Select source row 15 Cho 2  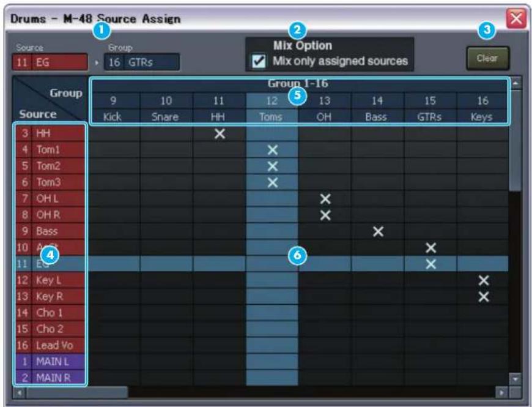[x=50, y=329]
